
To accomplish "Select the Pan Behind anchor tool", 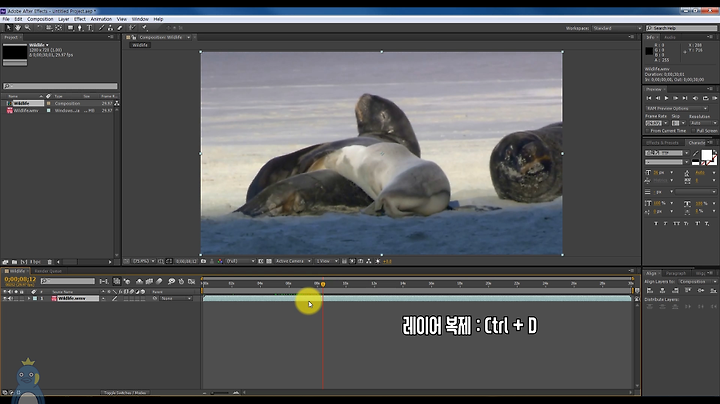I will click(58, 28).
